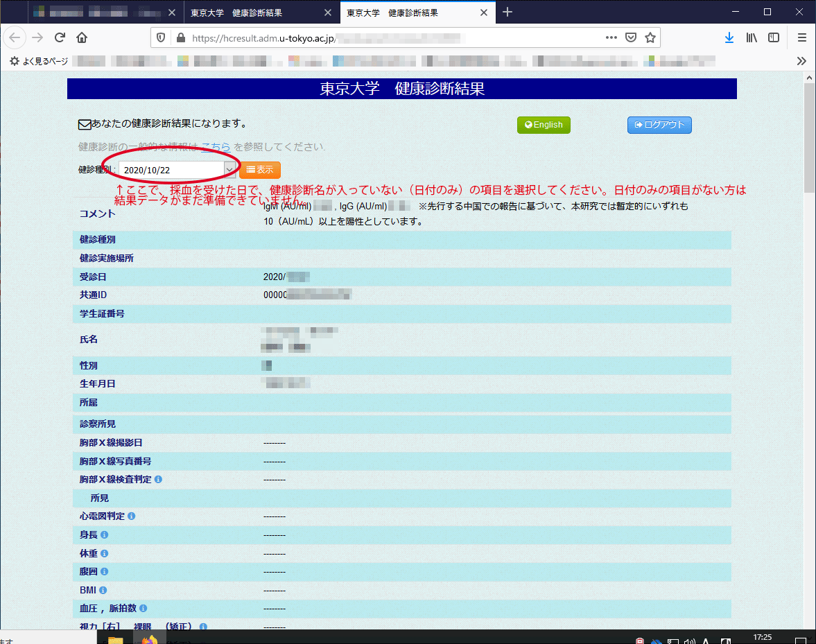816x644 pixels.
Task: Open the tracking protection shield icon
Action: [x=161, y=37]
